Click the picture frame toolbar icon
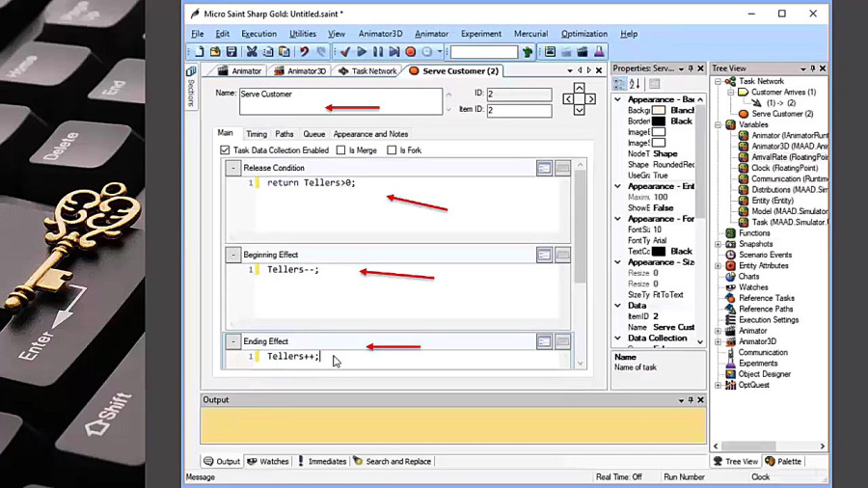Viewport: 868px width, 488px height. tap(550, 52)
